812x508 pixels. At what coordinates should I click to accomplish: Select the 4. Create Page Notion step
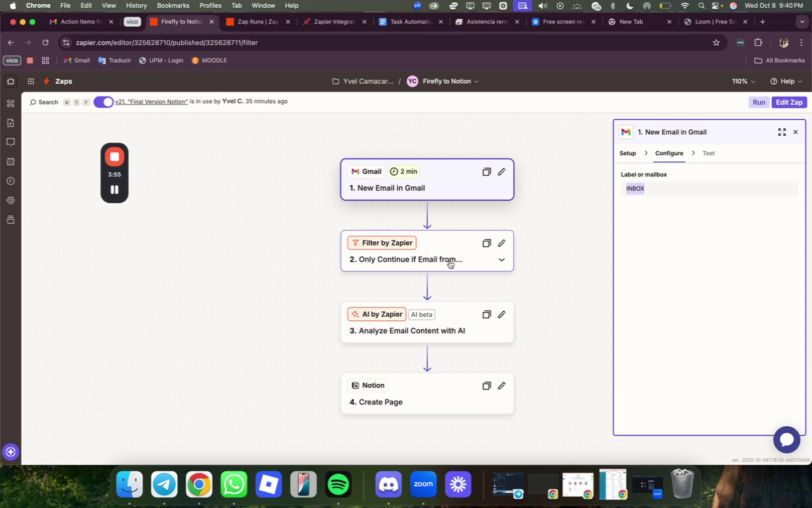(x=427, y=394)
